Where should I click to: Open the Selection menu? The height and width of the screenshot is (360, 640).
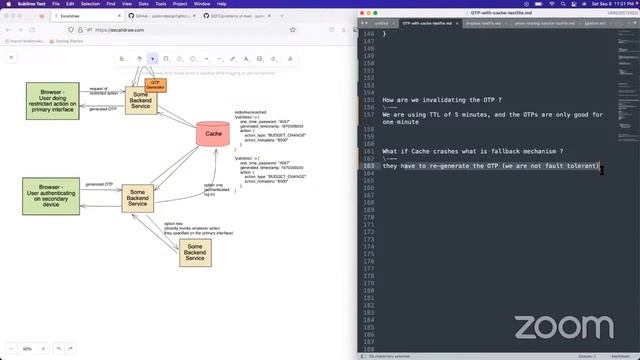point(90,4)
